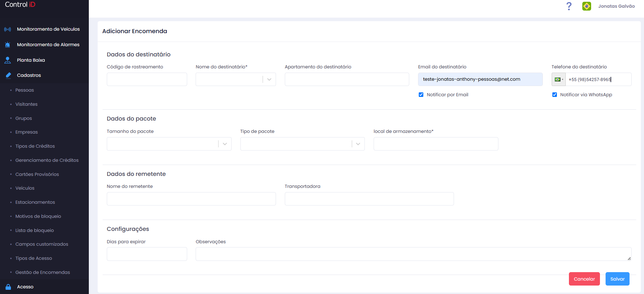Open help with the question mark icon
The image size is (644, 294).
pos(569,6)
